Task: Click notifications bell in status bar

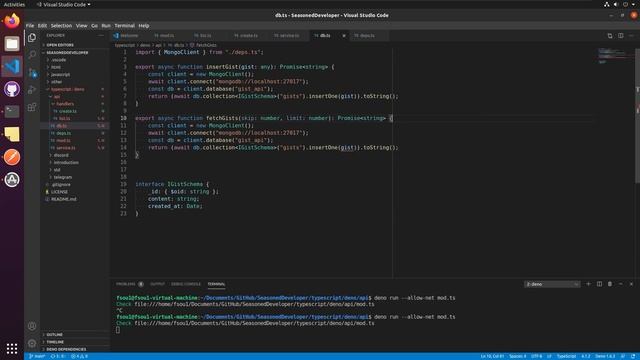Action: (x=633, y=356)
